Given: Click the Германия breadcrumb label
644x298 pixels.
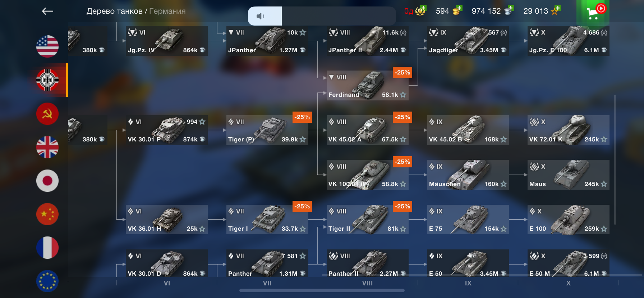Looking at the screenshot, I should point(167,11).
